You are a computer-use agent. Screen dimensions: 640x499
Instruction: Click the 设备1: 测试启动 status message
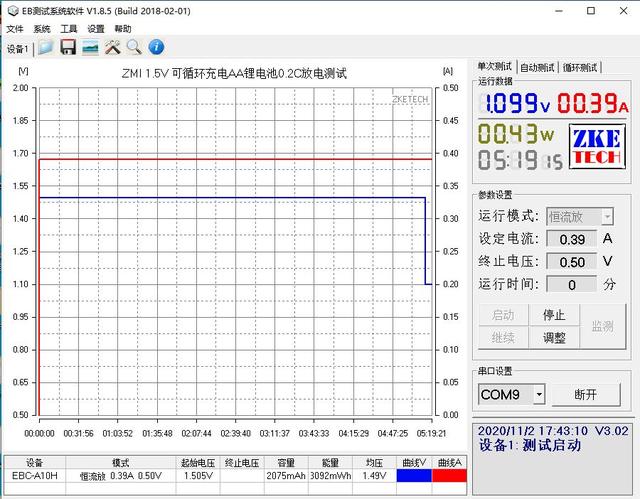point(530,445)
